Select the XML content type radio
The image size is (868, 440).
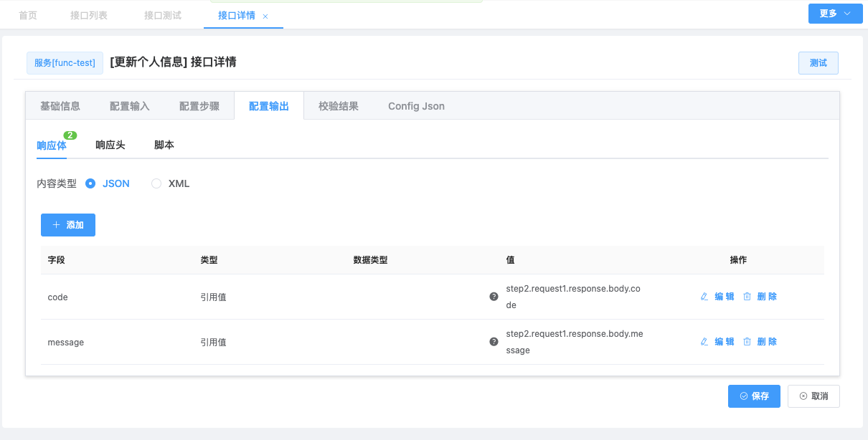point(156,183)
